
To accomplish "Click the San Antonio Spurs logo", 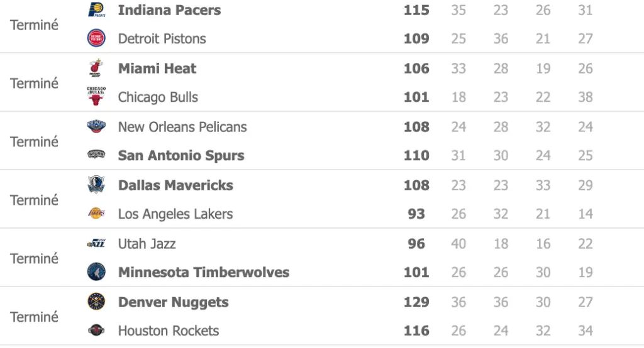I will 96,155.
